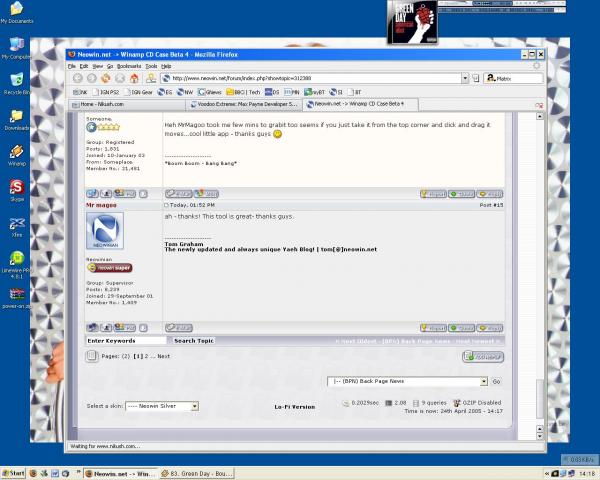Open the GNews bookmark
Screen dimensions: 600x480
pos(210,92)
